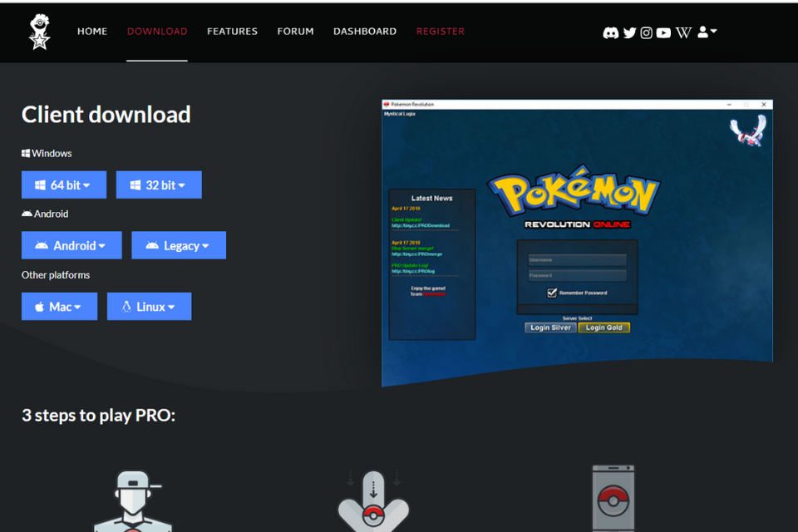The height and width of the screenshot is (532, 798).
Task: Toggle the Remember Password checkbox
Action: 552,293
